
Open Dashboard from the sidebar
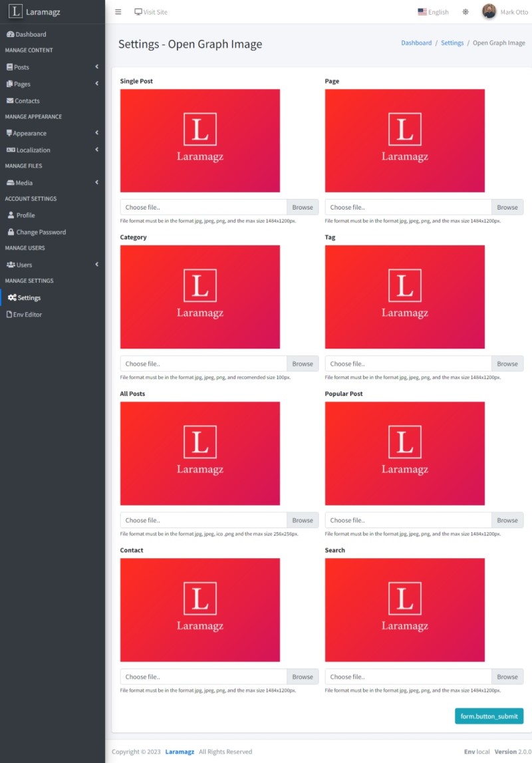coord(31,34)
